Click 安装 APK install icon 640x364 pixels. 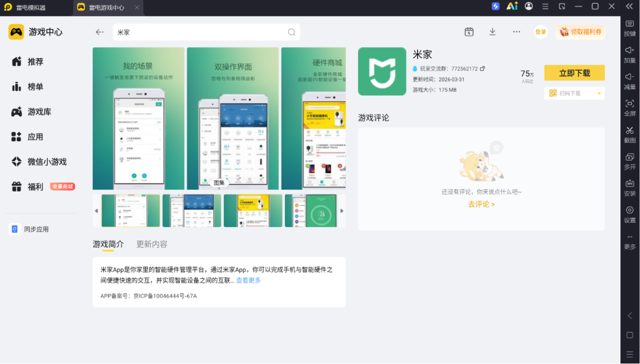coord(630,188)
